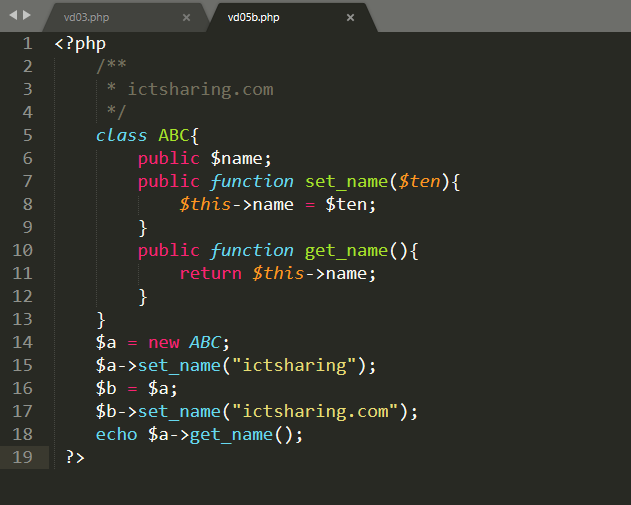Screen dimensions: 631x505
Task: Click '$name;' property on line 6
Action: 241,159
